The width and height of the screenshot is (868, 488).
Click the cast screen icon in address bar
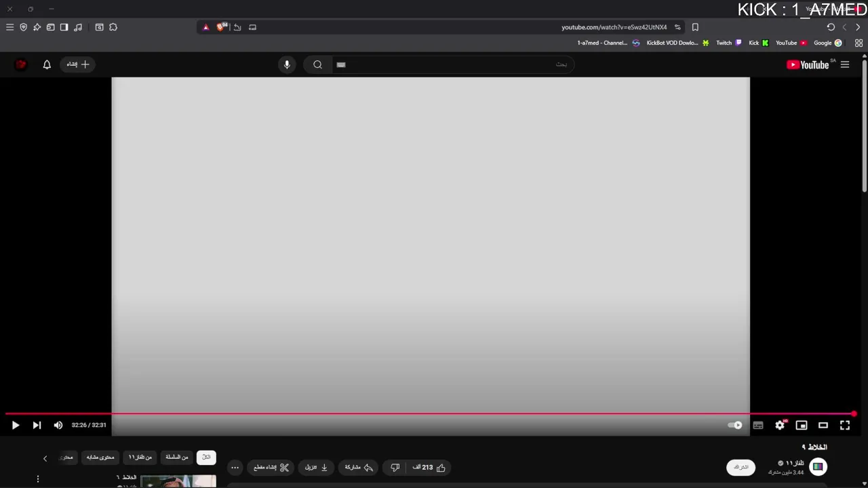pos(252,27)
